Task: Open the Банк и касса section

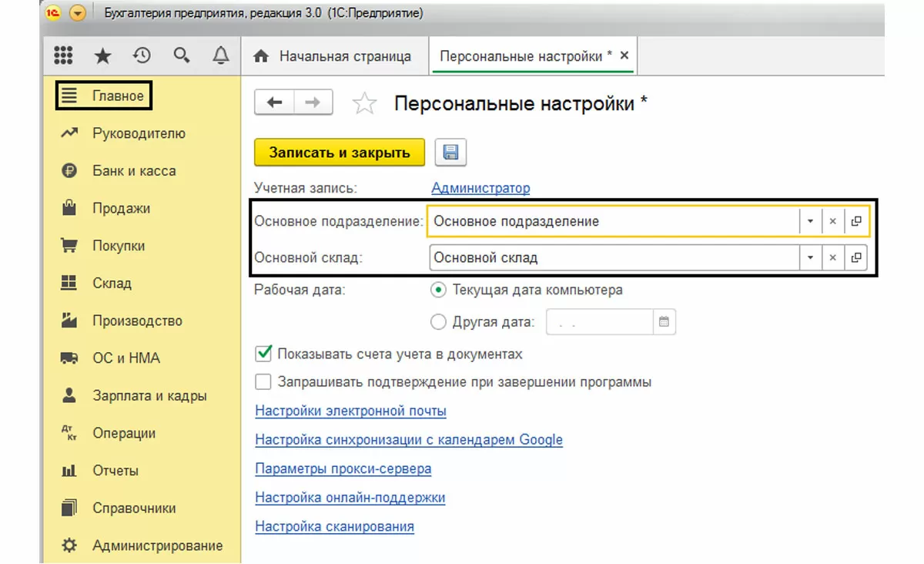Action: click(134, 171)
